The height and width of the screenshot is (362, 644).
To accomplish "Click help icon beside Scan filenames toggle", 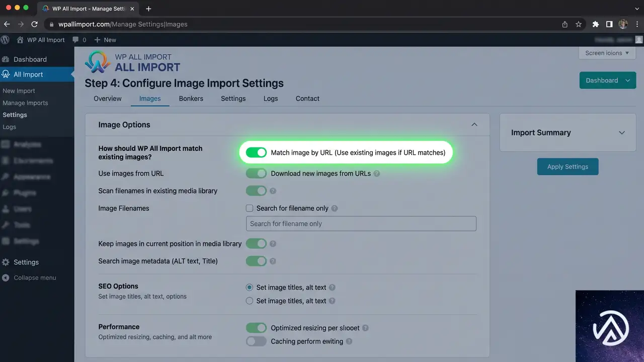I will (x=273, y=191).
